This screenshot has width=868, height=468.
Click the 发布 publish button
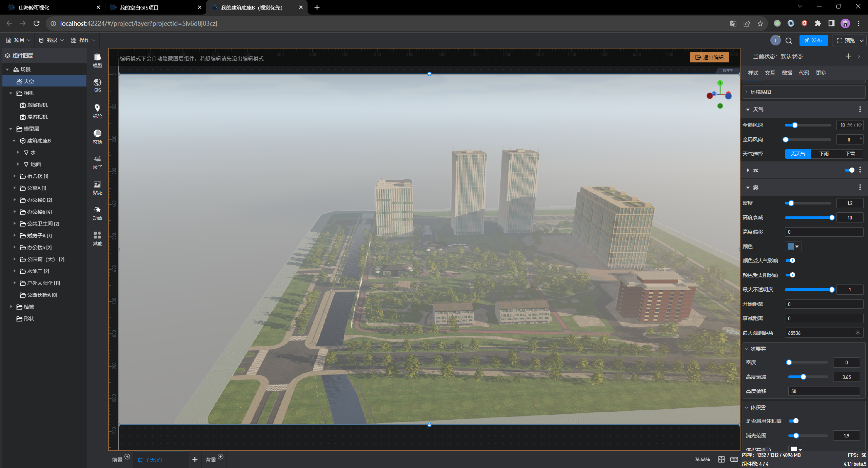tap(813, 40)
